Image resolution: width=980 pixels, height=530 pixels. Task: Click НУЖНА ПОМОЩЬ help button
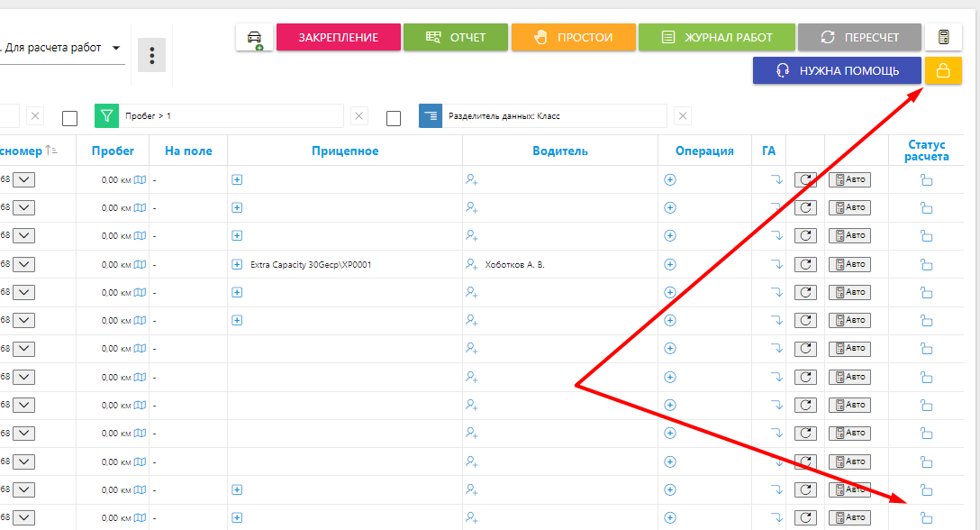point(837,70)
